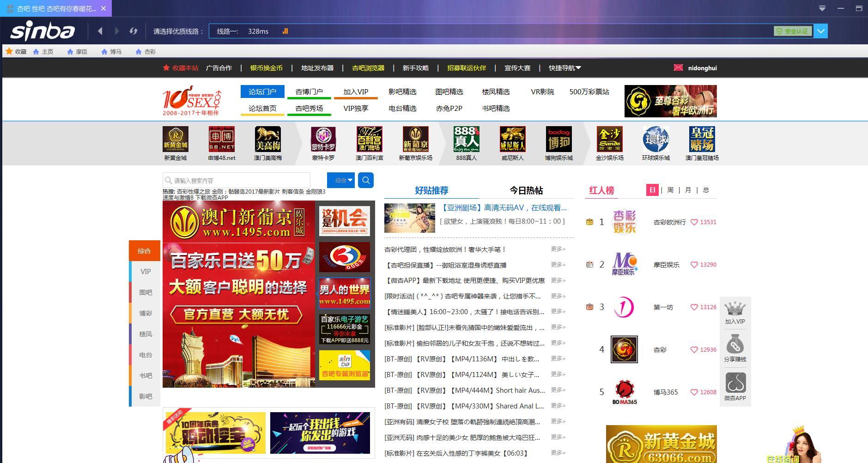Switch ranking to 周 (weekly)
Screen dimensions: 868x463
[x=670, y=190]
